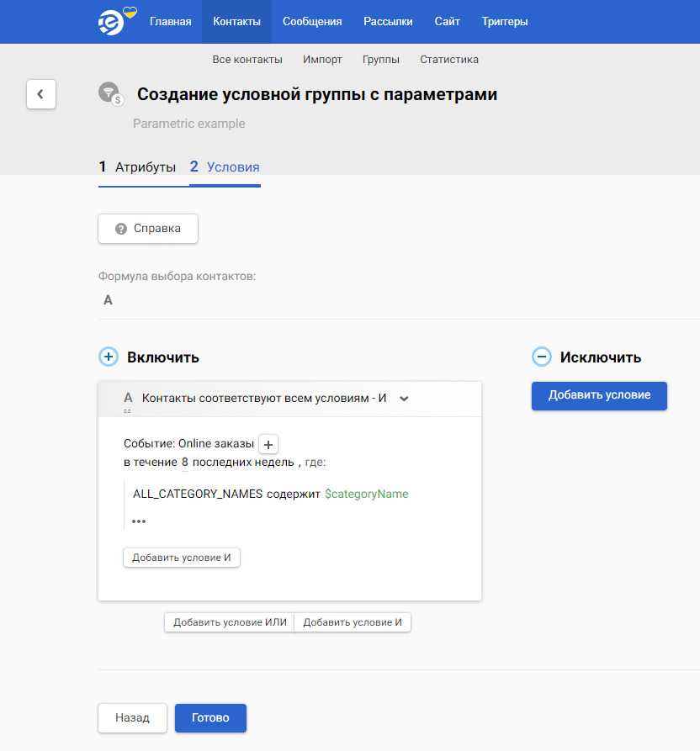The height and width of the screenshot is (751, 700).
Task: Click the plus button after Online заказы
Action: click(x=267, y=444)
